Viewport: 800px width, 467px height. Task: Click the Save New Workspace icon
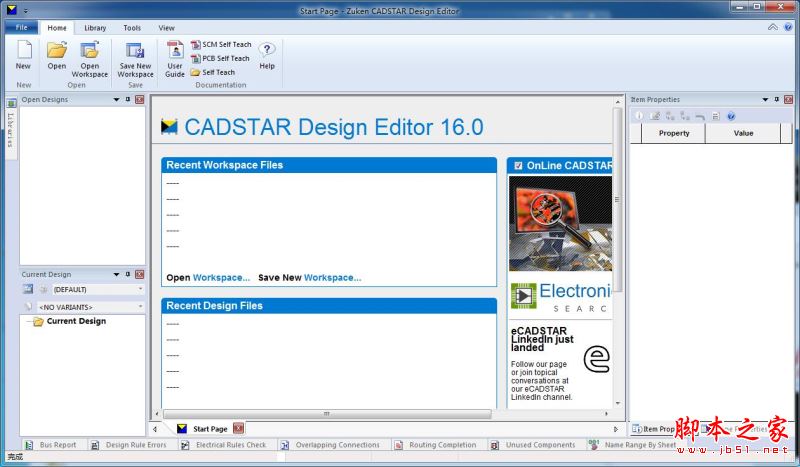135,50
